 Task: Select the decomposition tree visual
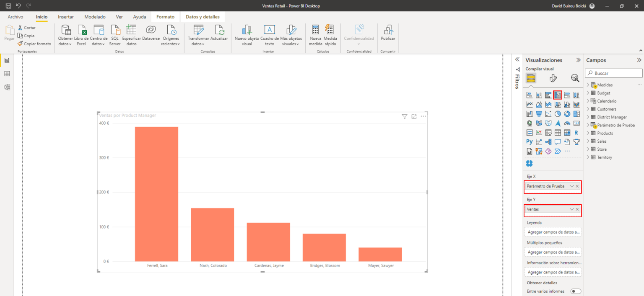(548, 142)
